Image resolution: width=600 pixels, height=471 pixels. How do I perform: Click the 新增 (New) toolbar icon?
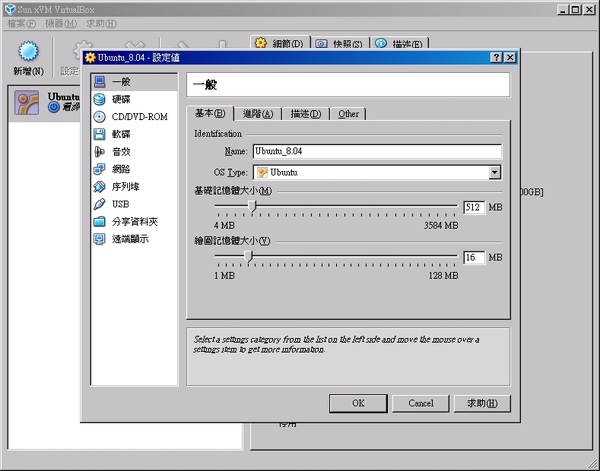pos(28,51)
